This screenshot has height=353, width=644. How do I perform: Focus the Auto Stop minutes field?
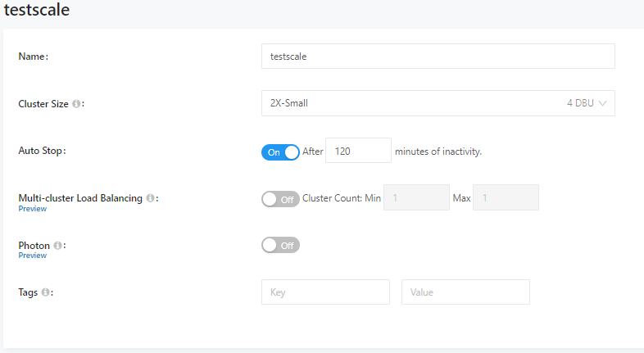[x=359, y=151]
